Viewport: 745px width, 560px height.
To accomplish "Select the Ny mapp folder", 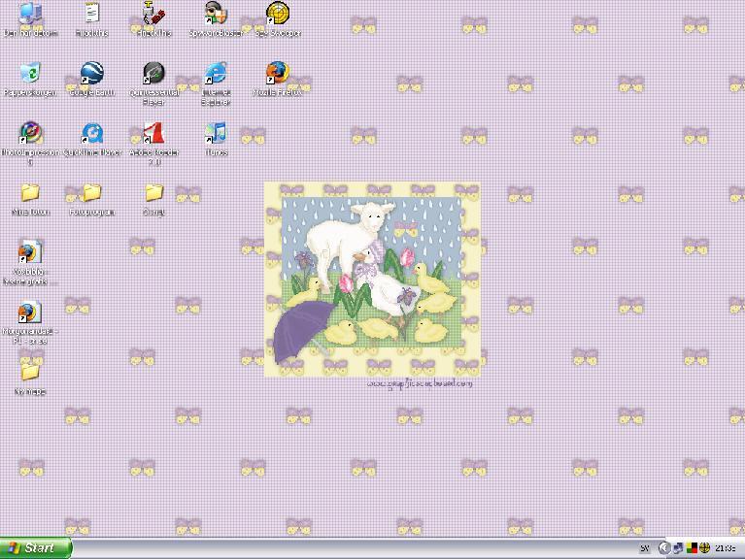I will point(30,373).
